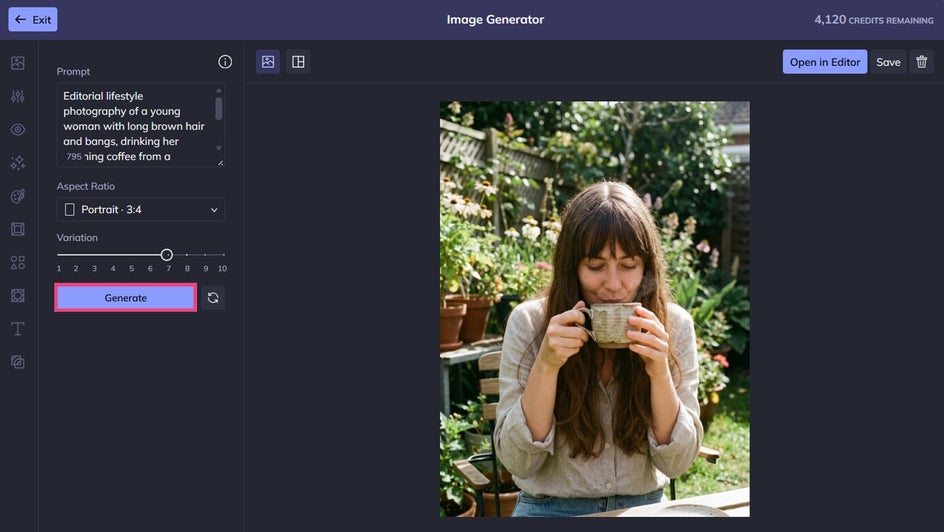The image size is (944, 532).
Task: Click the prompt scrollbar down arrow
Action: 219,148
